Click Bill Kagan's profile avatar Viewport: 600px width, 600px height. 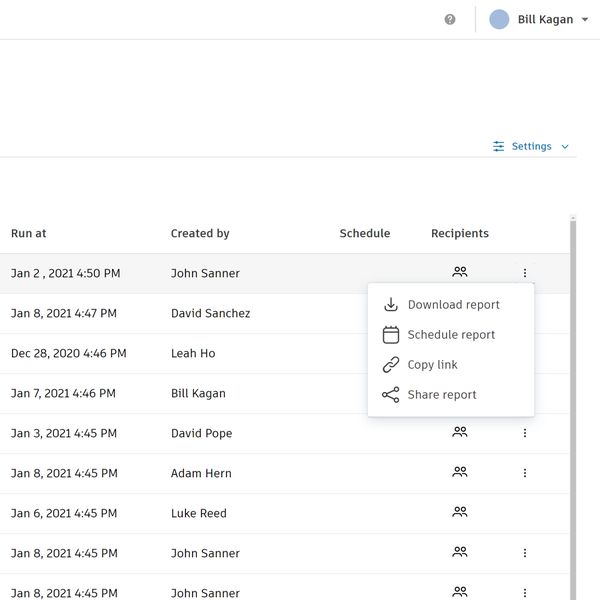(x=499, y=20)
